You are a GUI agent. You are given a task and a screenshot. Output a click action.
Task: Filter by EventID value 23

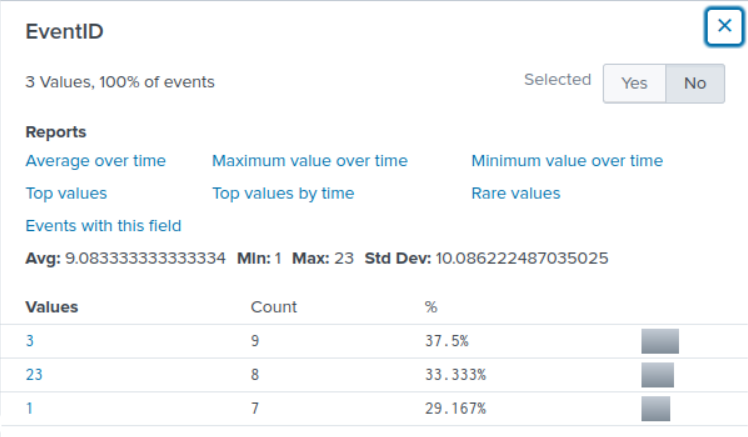[34, 375]
